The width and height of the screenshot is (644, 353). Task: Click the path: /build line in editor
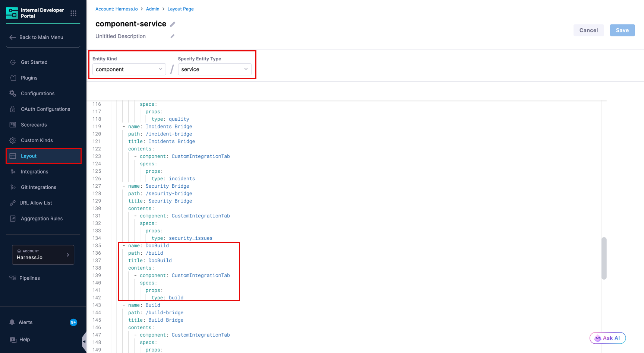[x=146, y=253]
